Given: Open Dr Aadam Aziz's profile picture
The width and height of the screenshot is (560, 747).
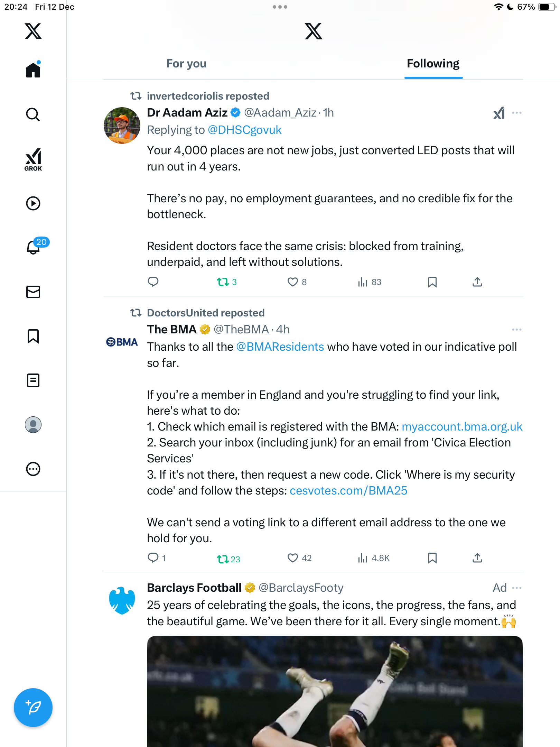Looking at the screenshot, I should pos(122,125).
